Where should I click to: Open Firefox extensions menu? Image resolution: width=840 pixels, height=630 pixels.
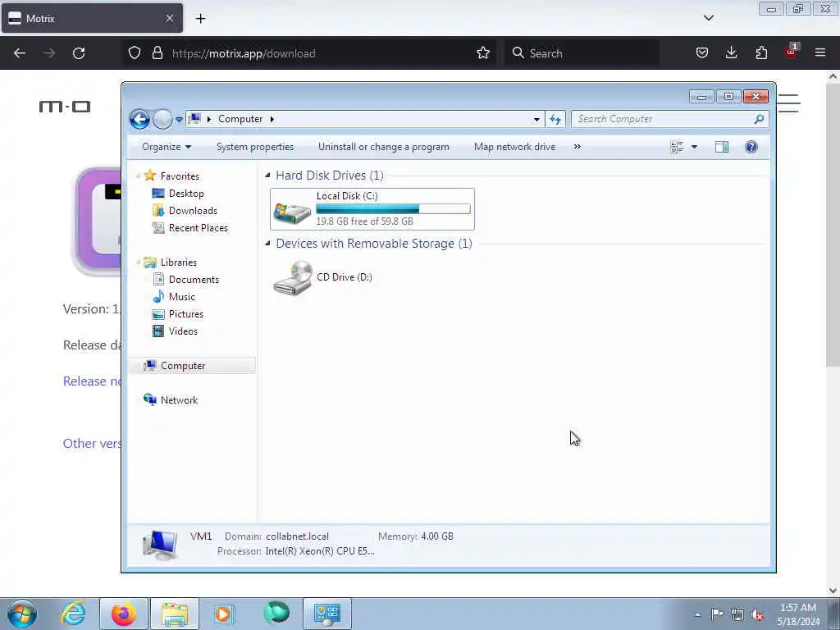point(761,53)
